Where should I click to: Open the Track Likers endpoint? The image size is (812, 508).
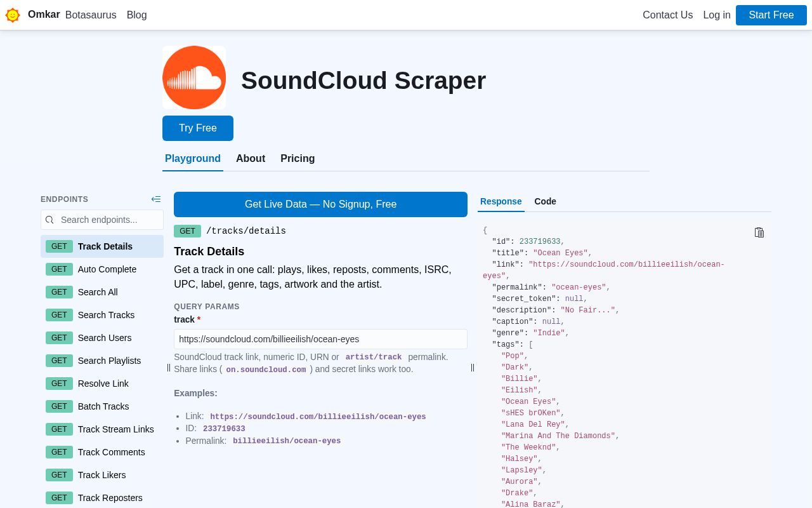102,475
